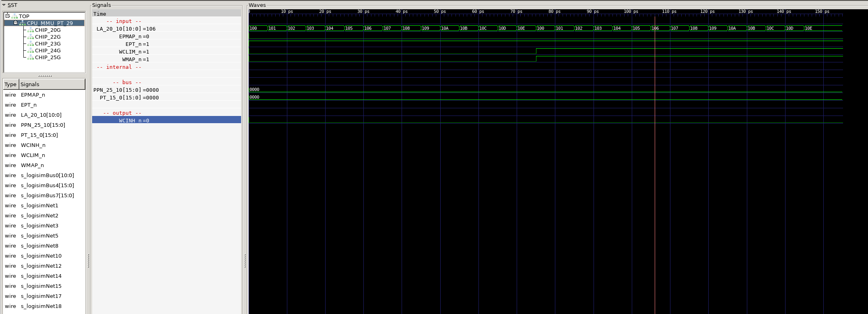Select the WMAP_n =1 trace row
The image size is (868, 314).
coord(167,59)
